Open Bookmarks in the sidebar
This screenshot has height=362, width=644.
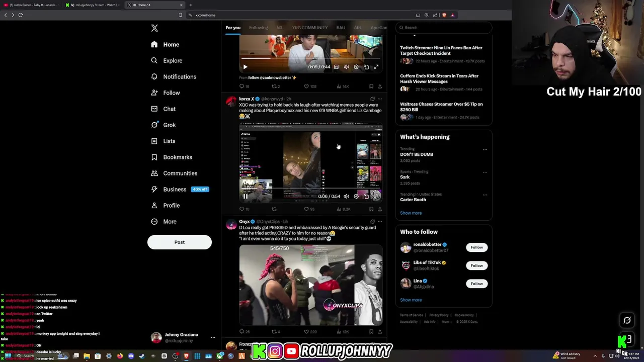click(172, 157)
